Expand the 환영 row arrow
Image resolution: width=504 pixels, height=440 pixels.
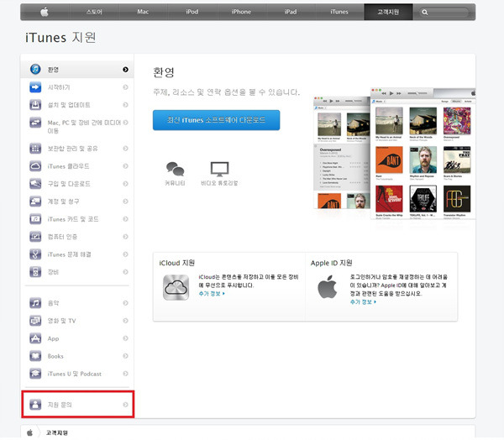[125, 70]
